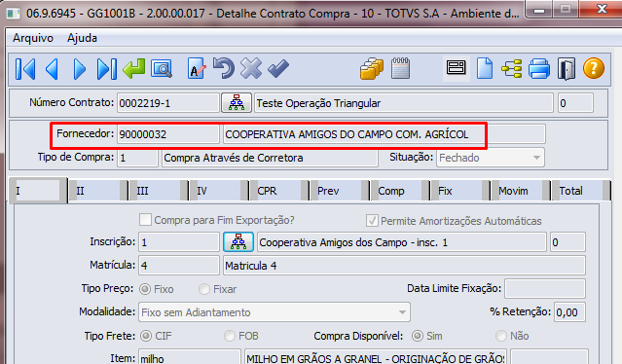622x364 pixels.
Task: Click the Tipo de Compra code field
Action: (x=137, y=158)
